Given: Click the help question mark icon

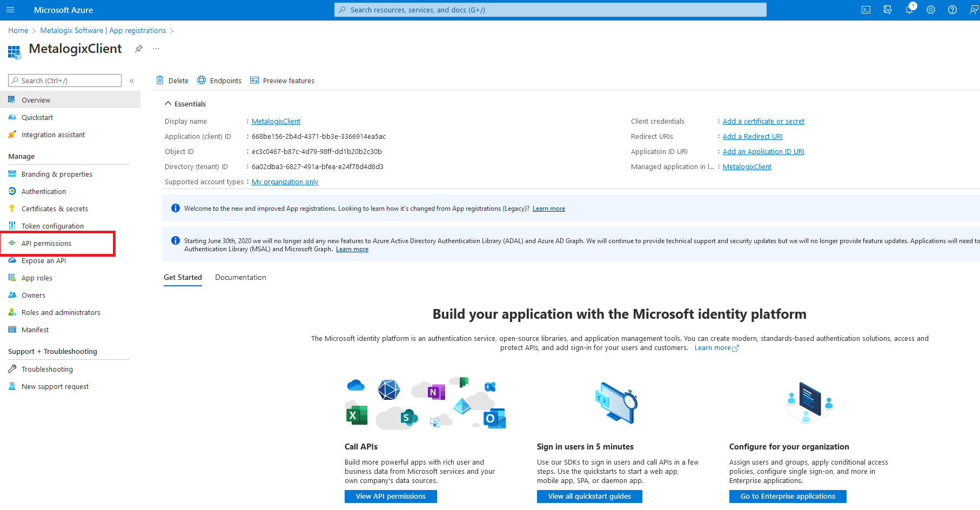Looking at the screenshot, I should 952,10.
